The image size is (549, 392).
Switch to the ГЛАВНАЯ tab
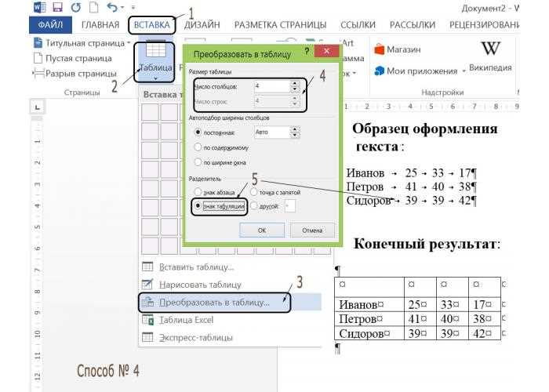click(100, 25)
